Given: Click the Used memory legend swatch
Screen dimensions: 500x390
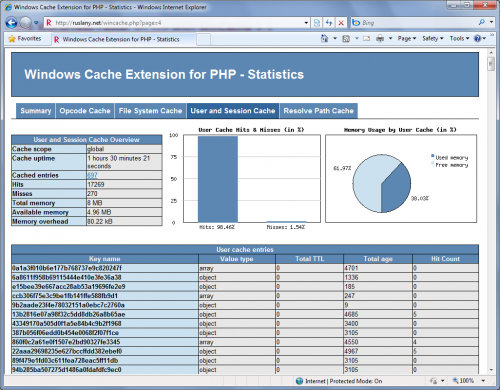Looking at the screenshot, I should coord(433,156).
